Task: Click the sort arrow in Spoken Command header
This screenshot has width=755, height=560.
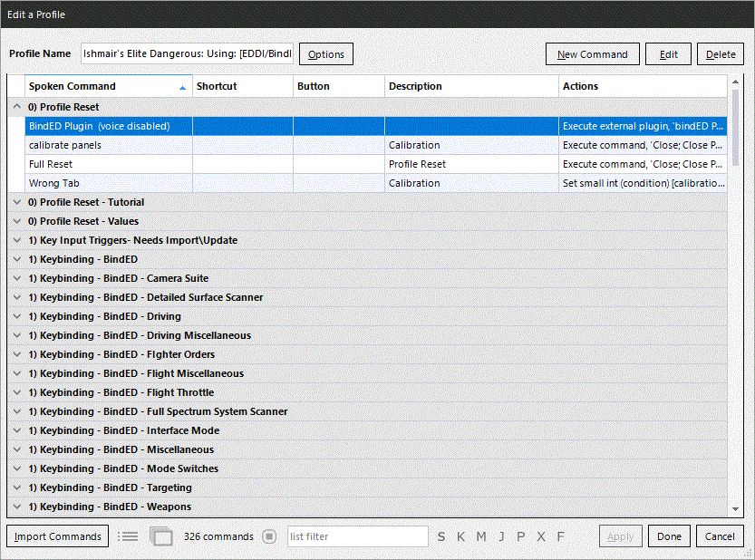Action: 182,87
